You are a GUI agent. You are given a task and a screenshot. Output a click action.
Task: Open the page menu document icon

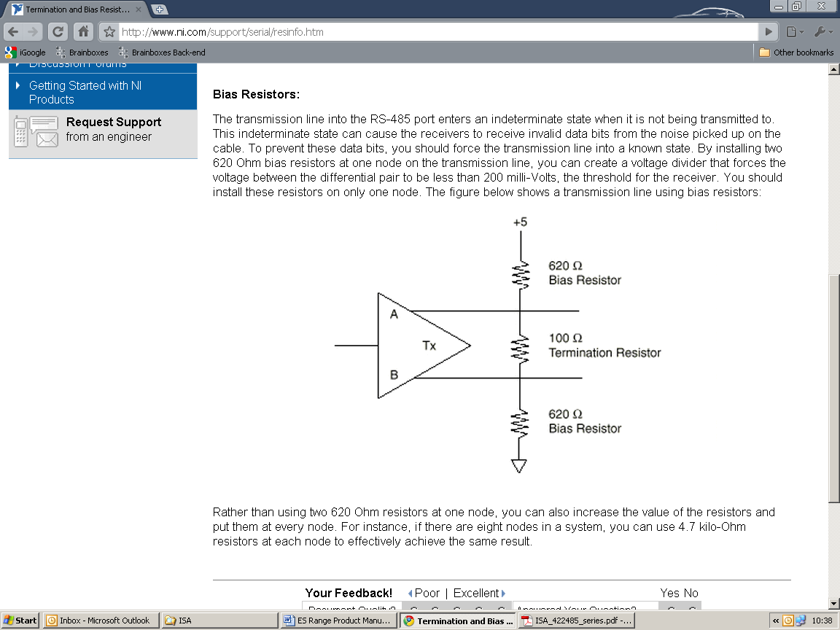(792, 31)
